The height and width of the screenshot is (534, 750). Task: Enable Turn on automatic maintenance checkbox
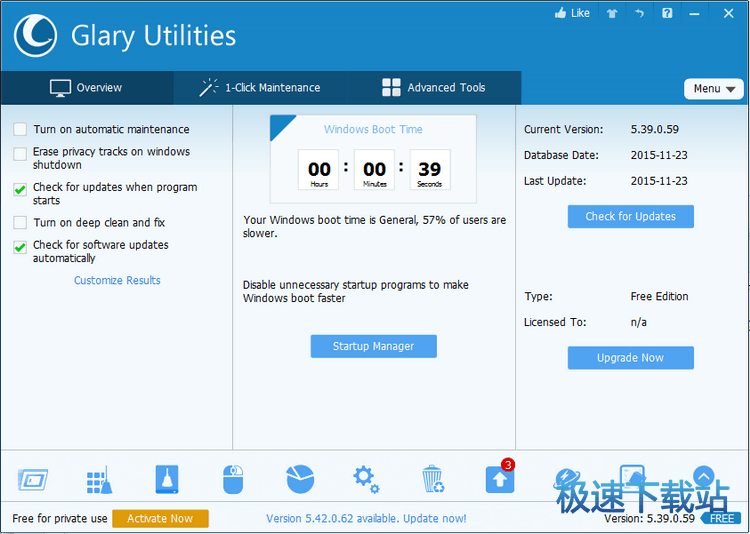pyautogui.click(x=20, y=129)
